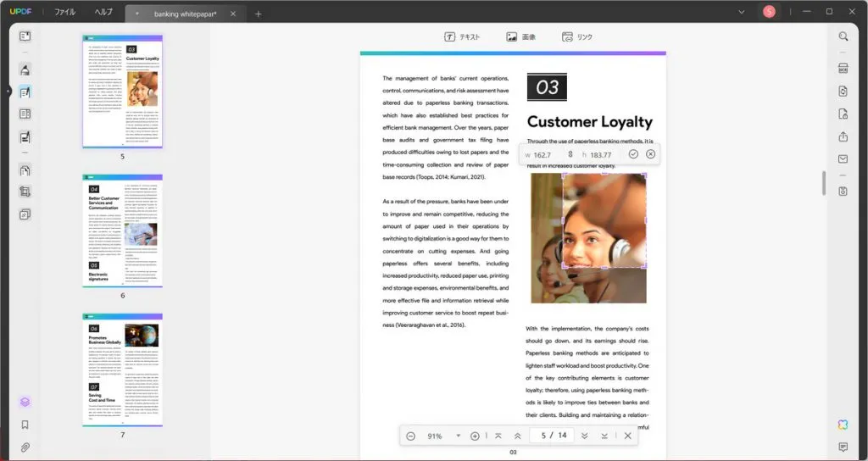Select page 5 thumbnail
Image resolution: width=868 pixels, height=461 pixels.
click(122, 92)
